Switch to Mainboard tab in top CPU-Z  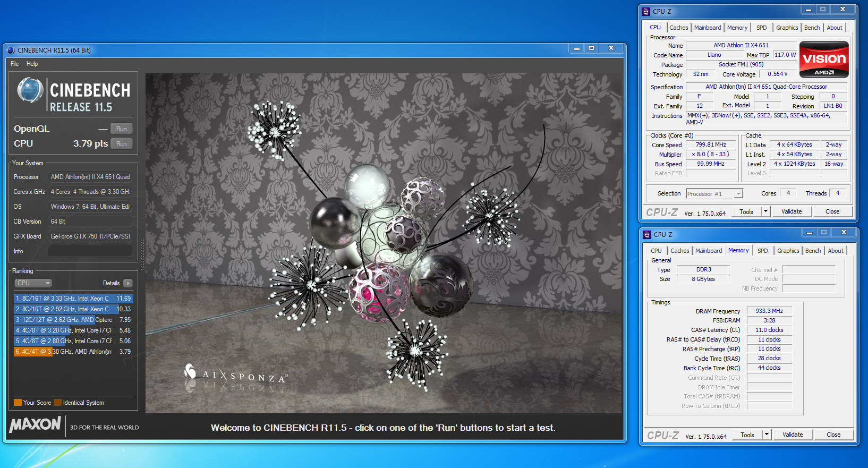click(708, 28)
